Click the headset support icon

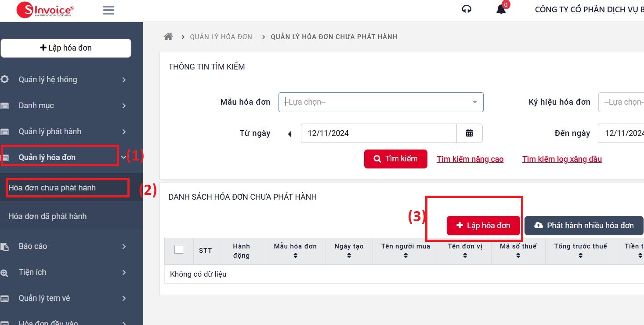pyautogui.click(x=467, y=9)
